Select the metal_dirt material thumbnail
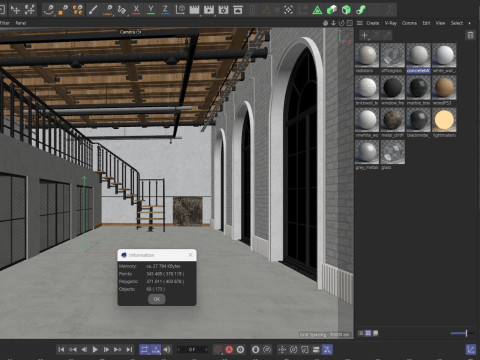480x360 pixels. point(393,120)
